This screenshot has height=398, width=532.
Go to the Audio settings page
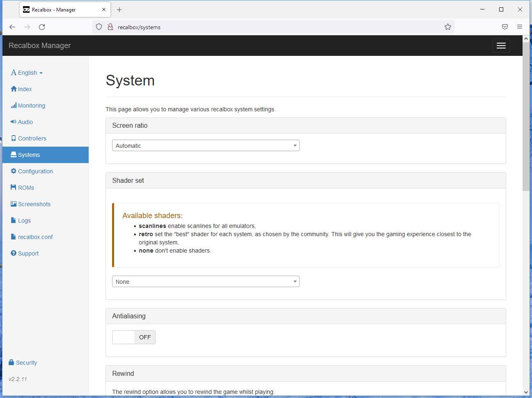[x=25, y=122]
